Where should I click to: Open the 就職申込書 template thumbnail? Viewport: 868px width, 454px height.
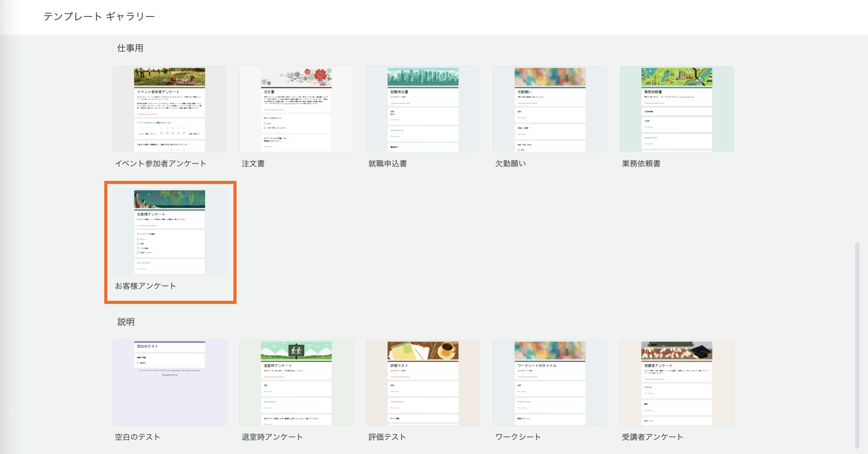coord(423,109)
